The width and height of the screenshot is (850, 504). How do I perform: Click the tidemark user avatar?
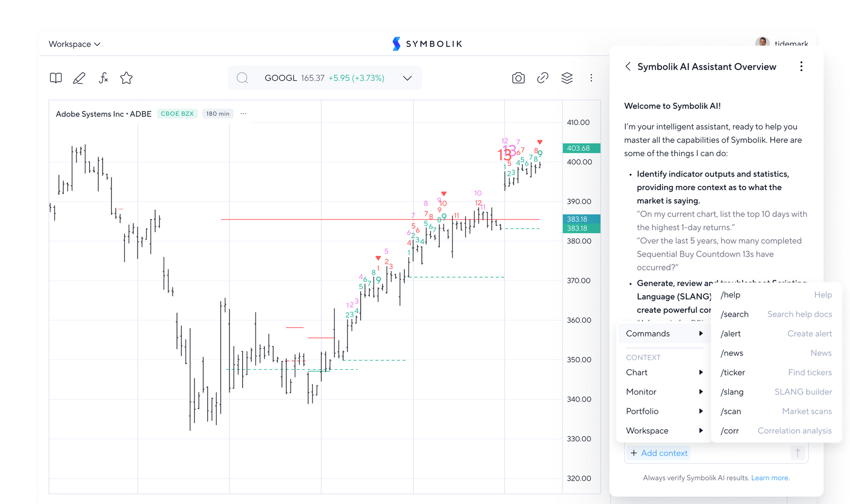pyautogui.click(x=762, y=42)
